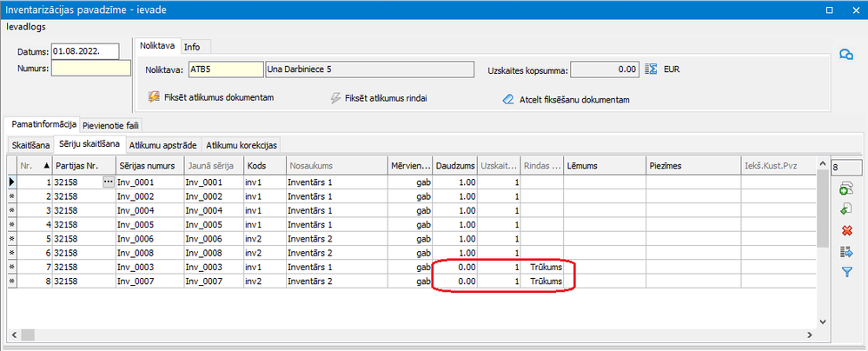Click the Kods column header
Viewport: 868px width, 351px height.
click(x=265, y=165)
